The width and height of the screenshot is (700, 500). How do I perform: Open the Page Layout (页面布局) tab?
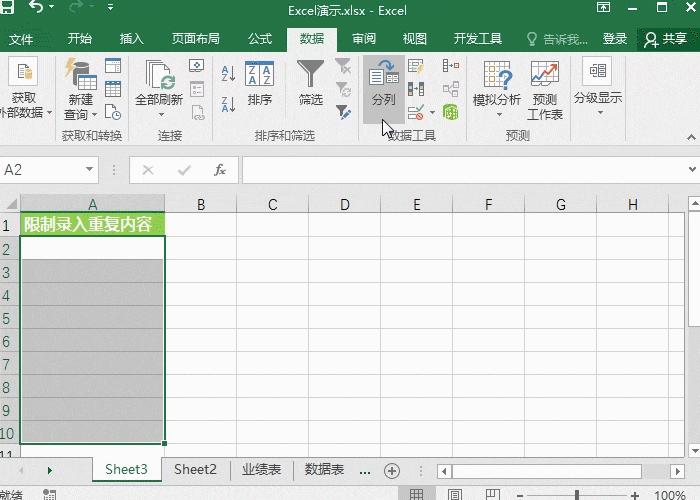point(196,39)
